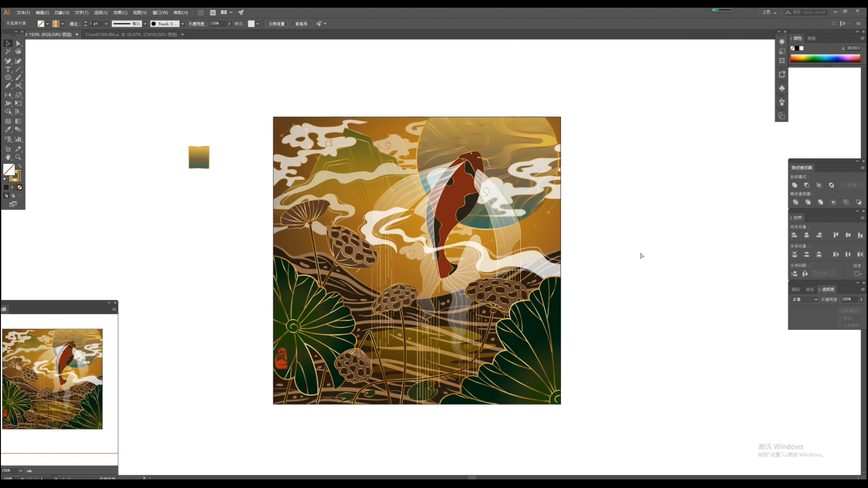Open fill color dropdown in control bar
This screenshot has width=868, height=488.
[x=47, y=24]
